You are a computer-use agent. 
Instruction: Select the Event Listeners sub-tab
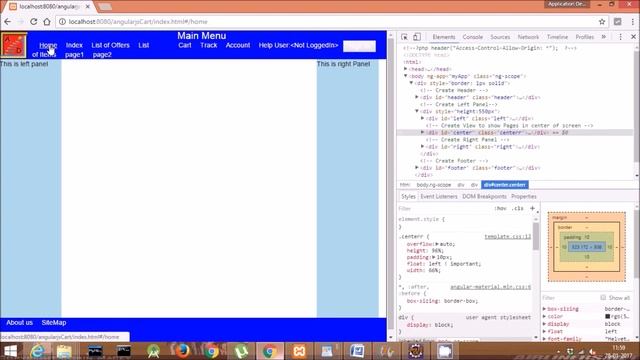[x=439, y=196]
